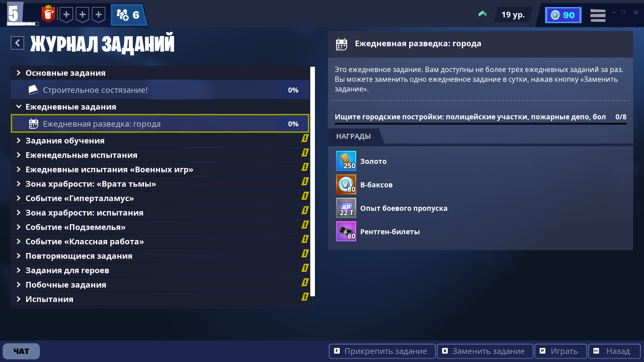This screenshot has width=644, height=362.
Task: Click the calendar icon in quest details header
Action: [341, 44]
